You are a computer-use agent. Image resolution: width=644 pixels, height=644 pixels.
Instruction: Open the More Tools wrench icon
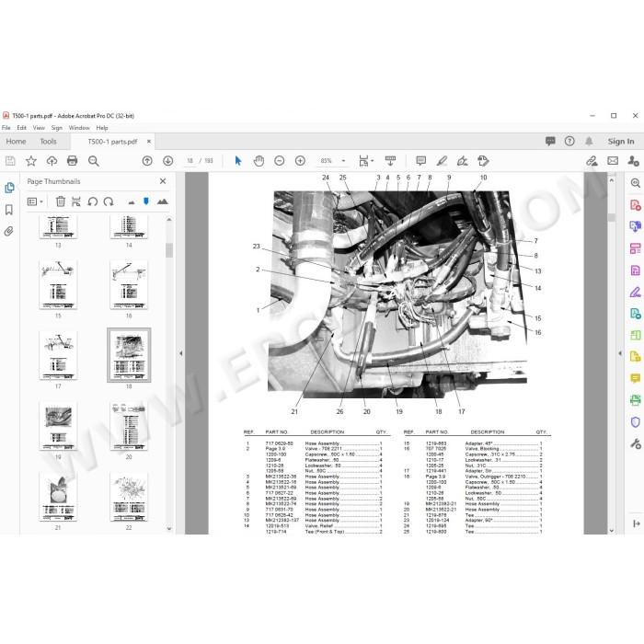coord(636,443)
